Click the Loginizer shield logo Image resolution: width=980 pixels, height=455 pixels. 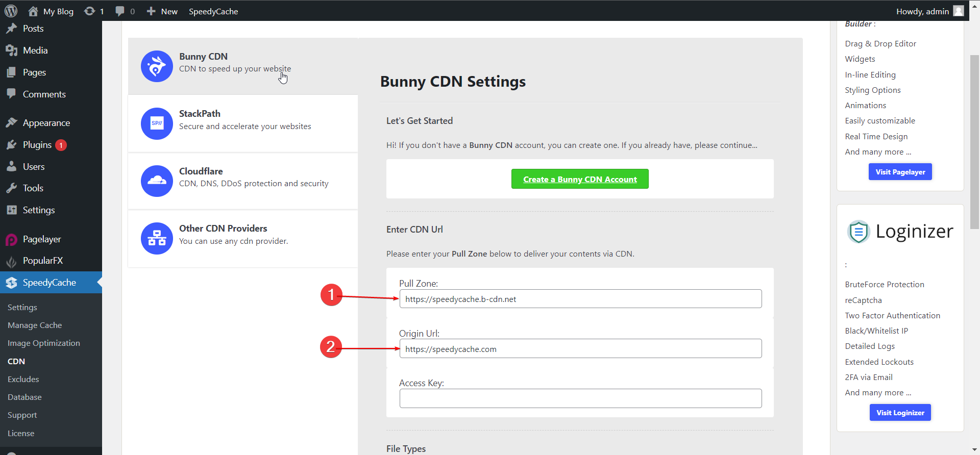(859, 232)
